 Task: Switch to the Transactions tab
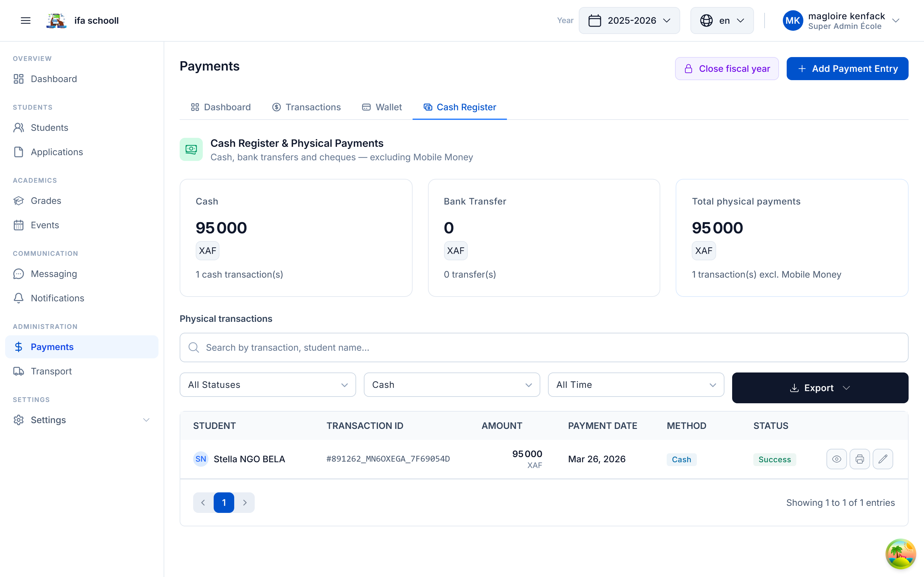click(x=306, y=107)
